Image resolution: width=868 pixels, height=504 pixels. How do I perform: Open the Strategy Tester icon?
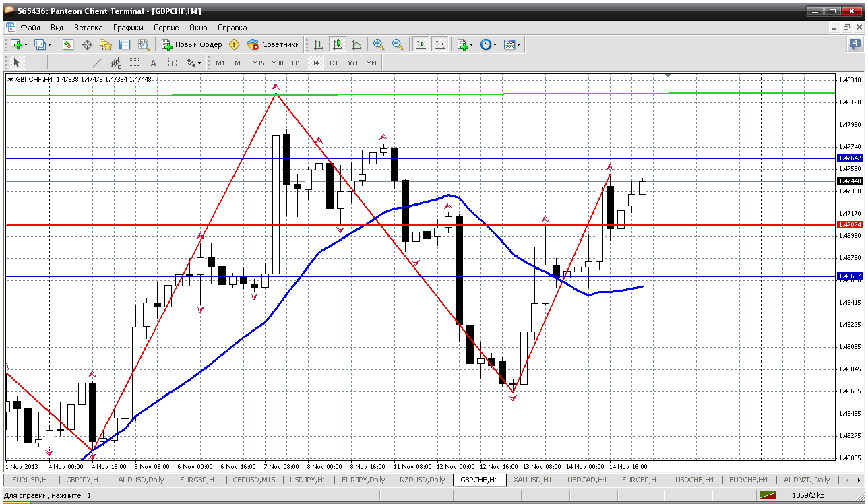click(144, 44)
